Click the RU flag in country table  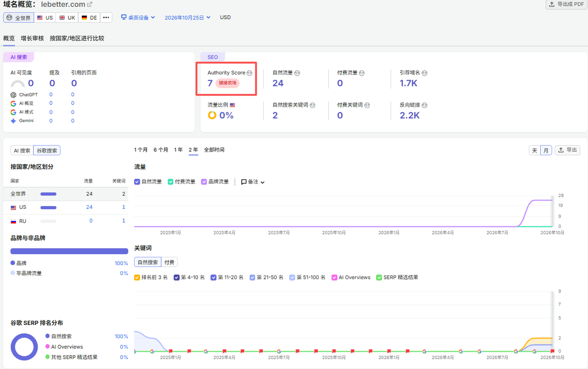point(13,221)
